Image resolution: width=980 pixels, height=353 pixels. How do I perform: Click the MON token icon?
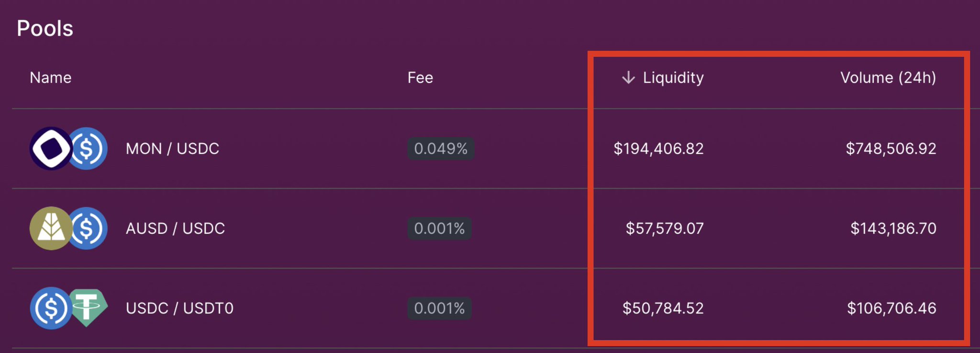point(51,148)
